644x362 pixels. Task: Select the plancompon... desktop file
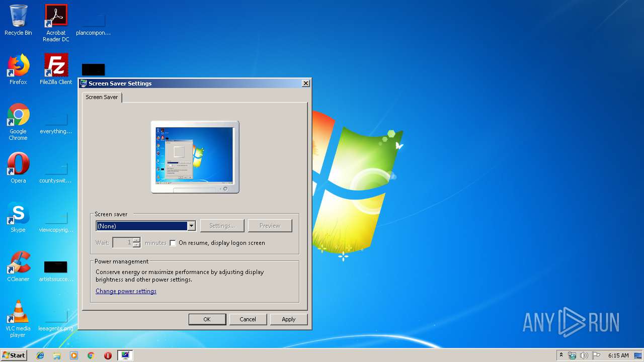coord(93,23)
